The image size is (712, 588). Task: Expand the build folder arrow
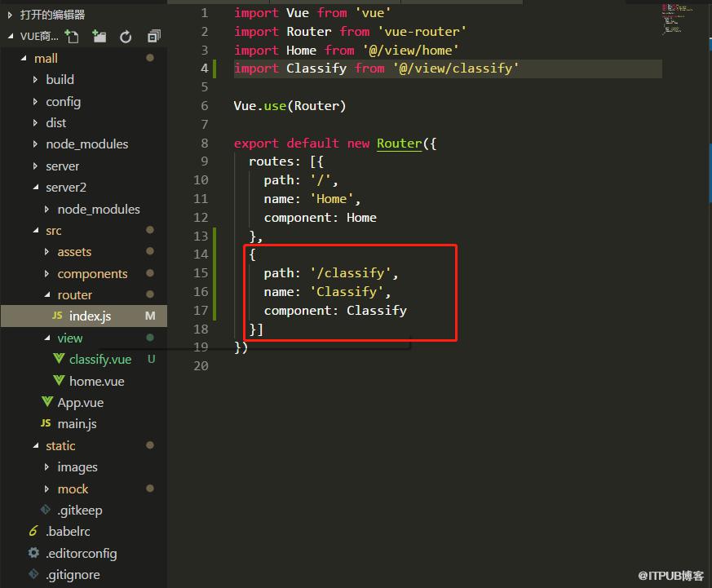[x=35, y=79]
